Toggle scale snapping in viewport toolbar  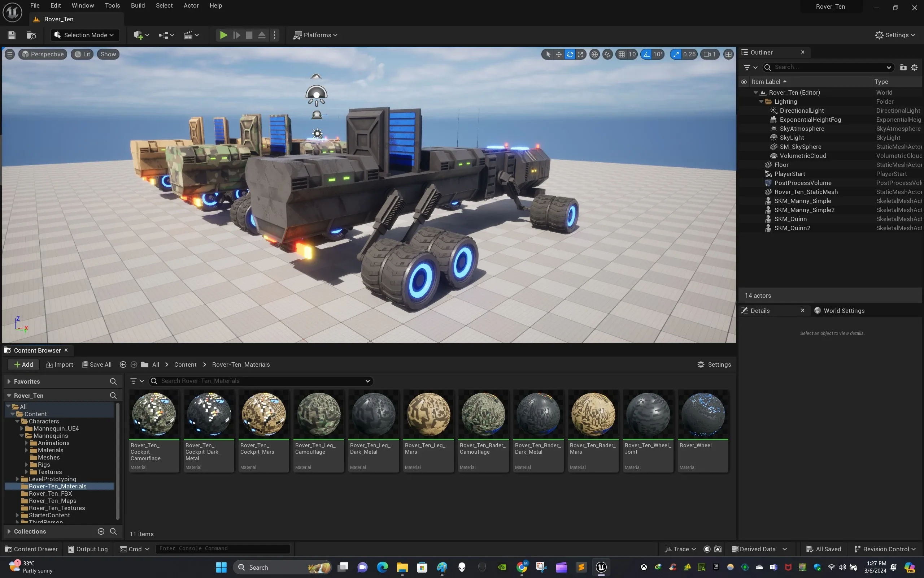pos(676,54)
